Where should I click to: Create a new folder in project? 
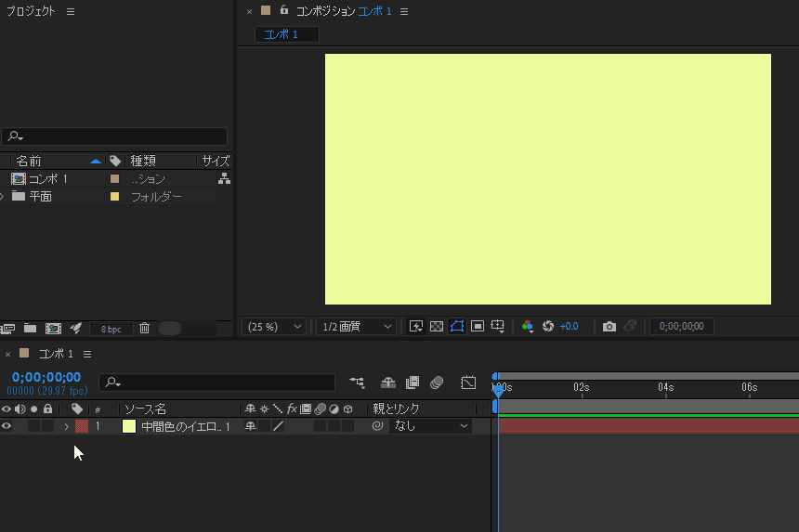pos(30,329)
